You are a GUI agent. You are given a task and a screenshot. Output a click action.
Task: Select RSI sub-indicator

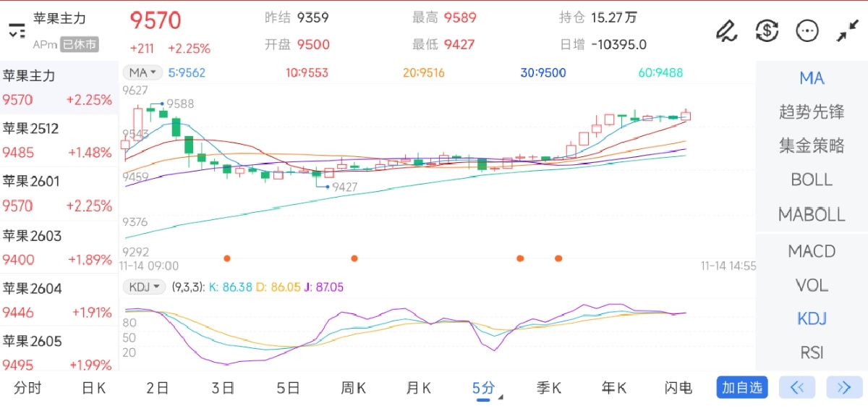click(x=812, y=352)
